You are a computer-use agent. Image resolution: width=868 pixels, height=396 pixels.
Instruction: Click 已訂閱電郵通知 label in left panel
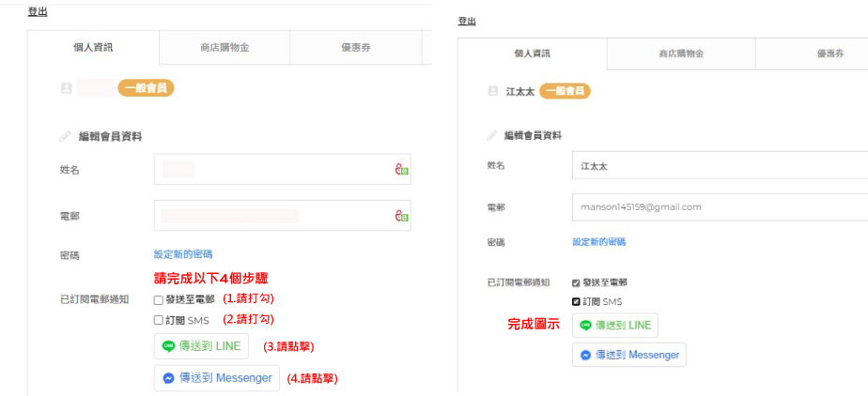pyautogui.click(x=94, y=299)
